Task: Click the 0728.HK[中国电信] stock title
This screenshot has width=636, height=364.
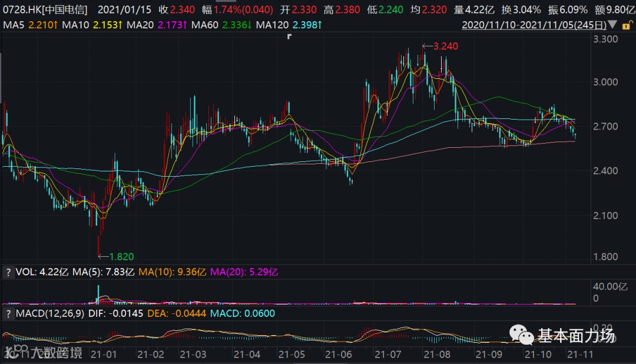Action: [x=45, y=9]
